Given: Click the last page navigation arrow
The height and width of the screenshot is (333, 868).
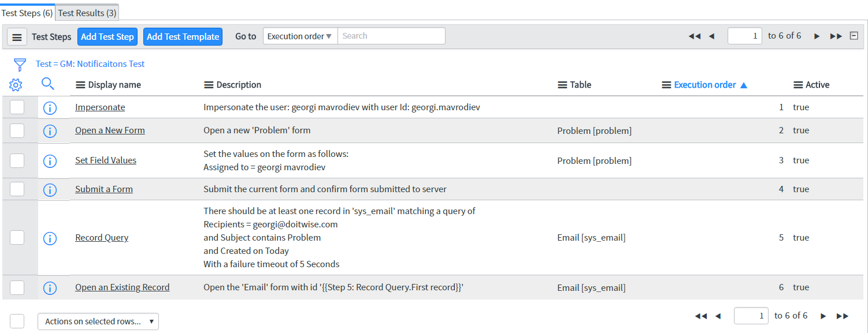Looking at the screenshot, I should (x=836, y=35).
